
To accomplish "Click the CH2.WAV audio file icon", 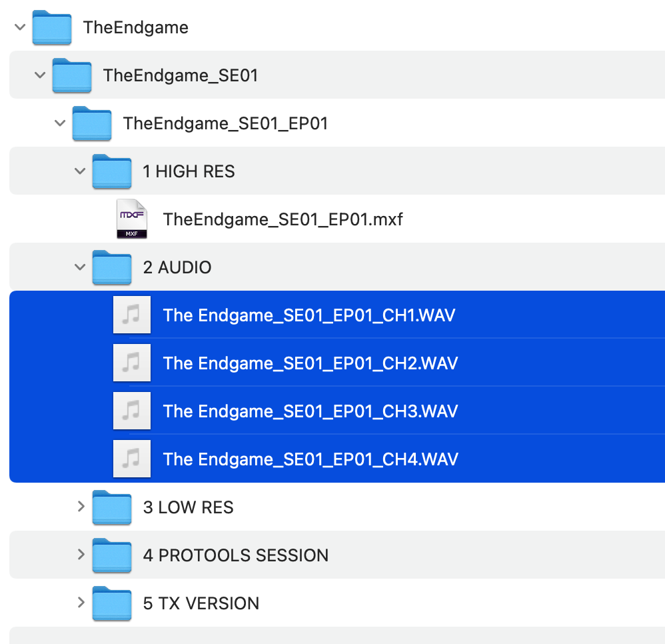I will point(132,363).
